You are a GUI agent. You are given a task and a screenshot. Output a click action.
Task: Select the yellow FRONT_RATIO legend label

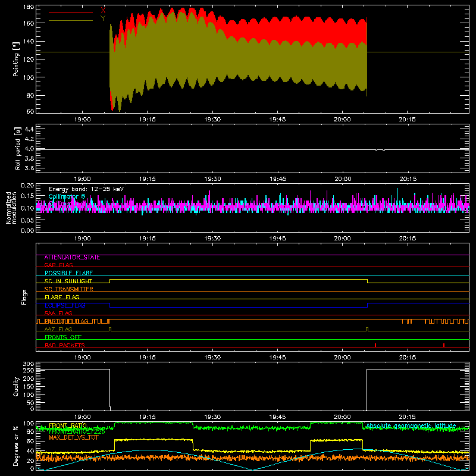pyautogui.click(x=68, y=425)
